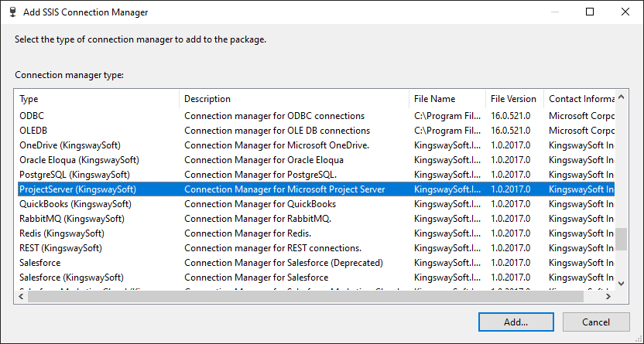The width and height of the screenshot is (644, 344).
Task: Click 'Connection Manager for Salesforce (Deprecated)' cell
Action: tap(283, 263)
